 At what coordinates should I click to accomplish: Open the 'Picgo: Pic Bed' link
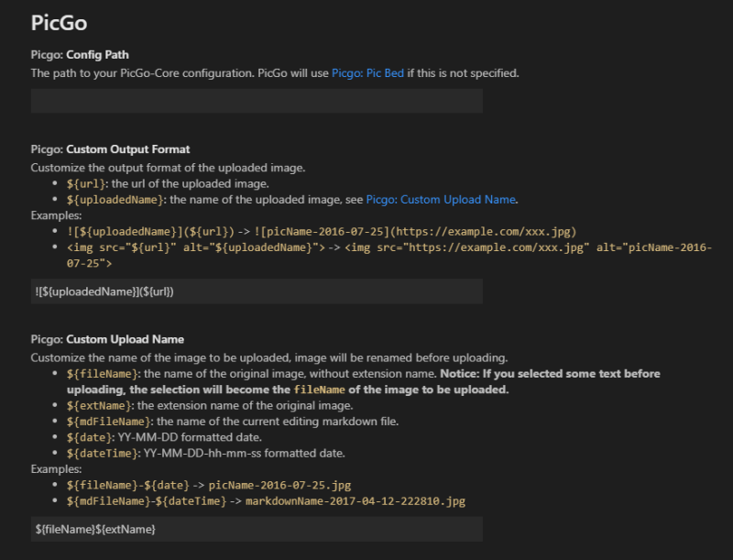[368, 73]
